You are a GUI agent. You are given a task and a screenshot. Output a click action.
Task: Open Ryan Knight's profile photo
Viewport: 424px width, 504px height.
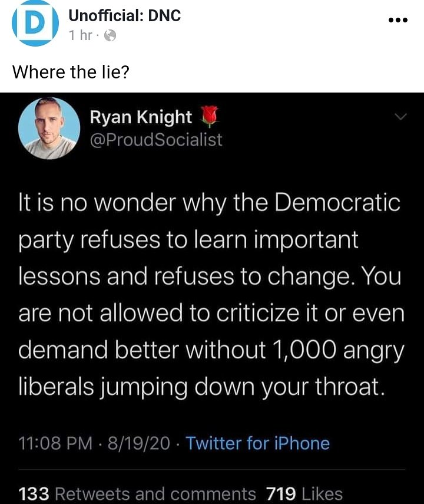49,128
